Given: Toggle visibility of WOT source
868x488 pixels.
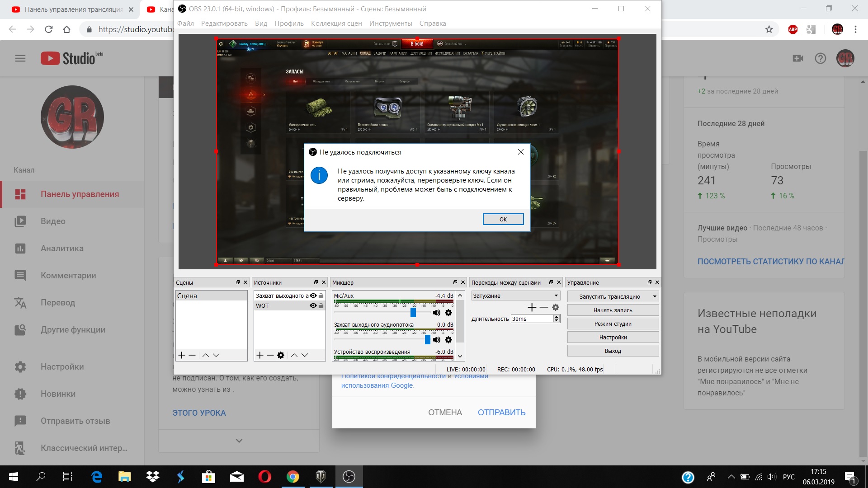Looking at the screenshot, I should [x=313, y=305].
